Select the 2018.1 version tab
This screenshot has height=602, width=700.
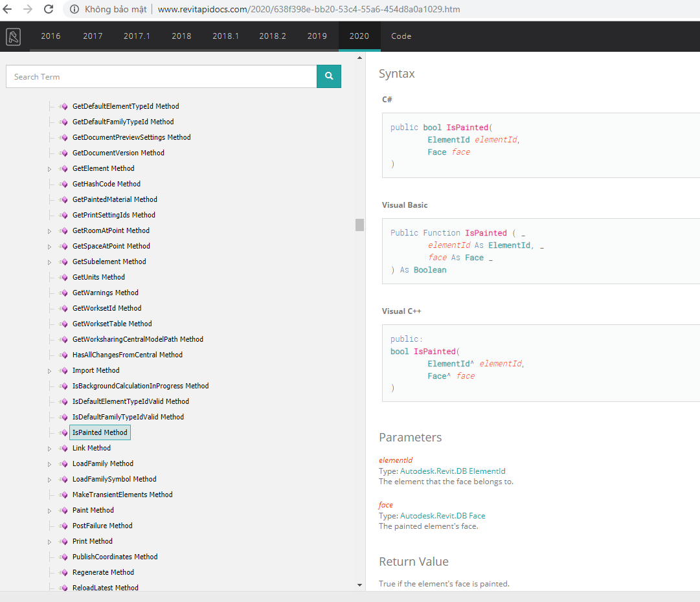(225, 36)
